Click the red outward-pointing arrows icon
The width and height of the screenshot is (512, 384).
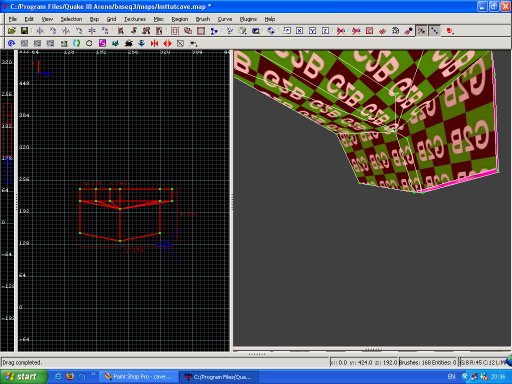(167, 43)
